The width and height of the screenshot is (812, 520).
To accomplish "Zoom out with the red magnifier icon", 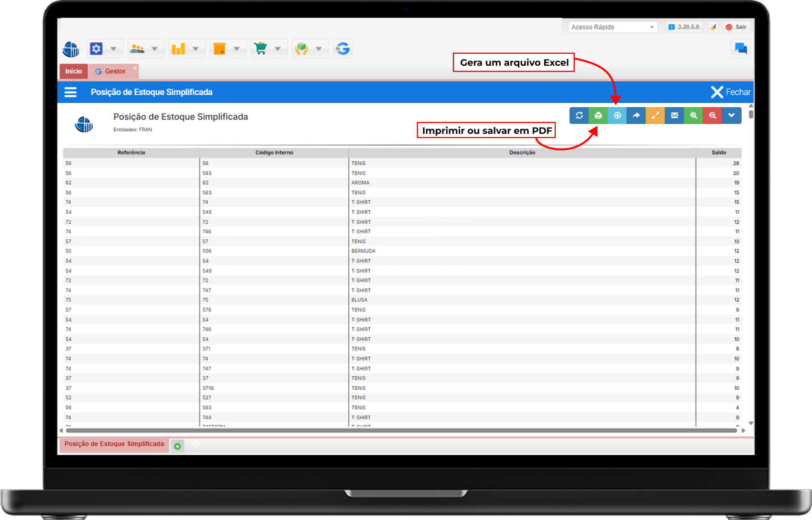I will point(712,116).
